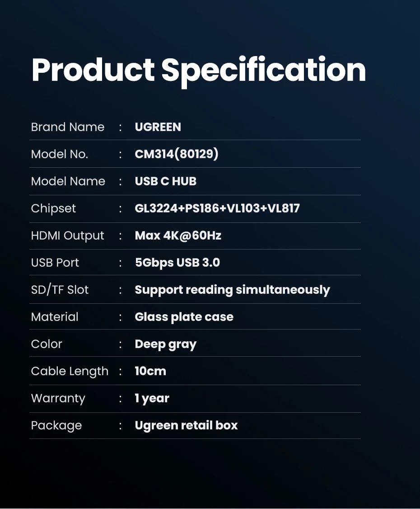The width and height of the screenshot is (420, 509).
Task: Click the SD/TF Slot label
Action: (60, 290)
